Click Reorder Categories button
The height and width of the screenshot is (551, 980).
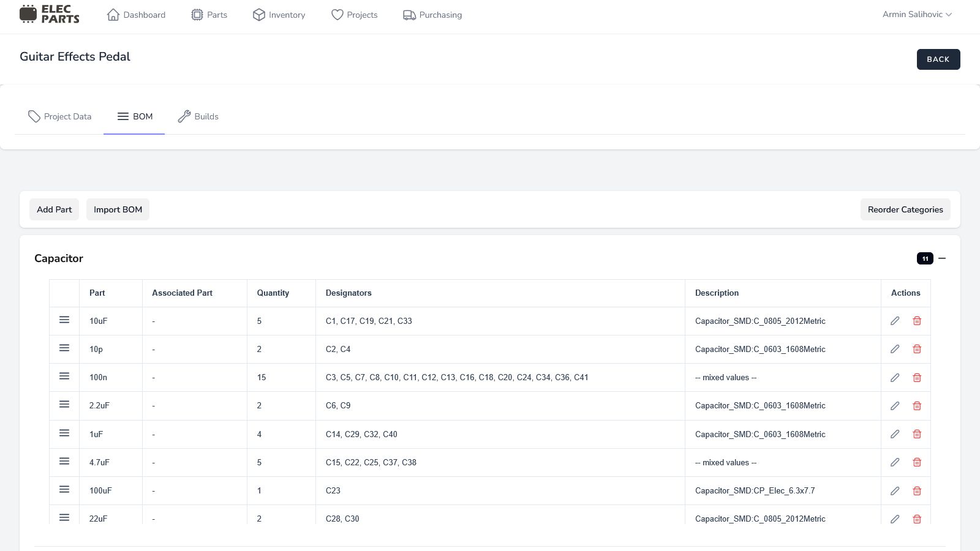[x=905, y=209]
